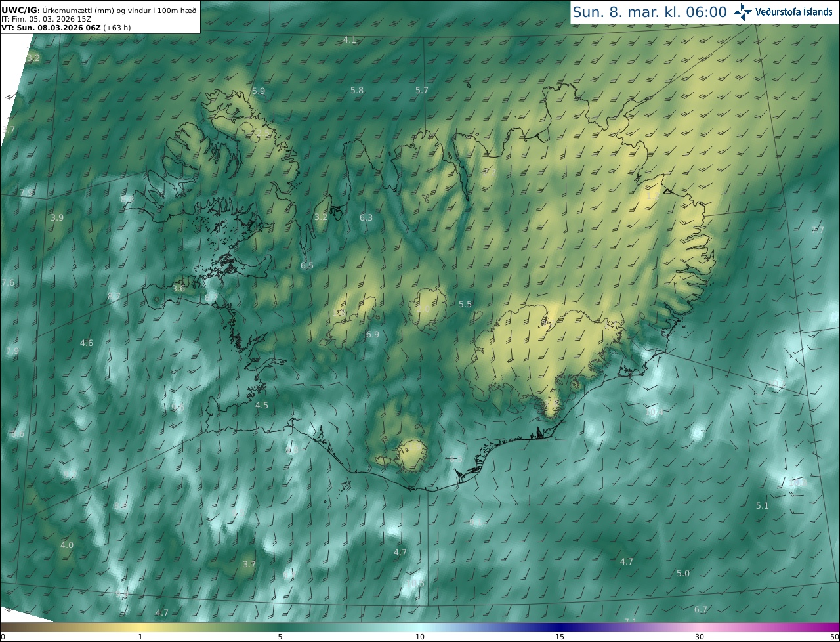Click the 6.9 value on the map
This screenshot has width=840, height=642.
click(373, 335)
